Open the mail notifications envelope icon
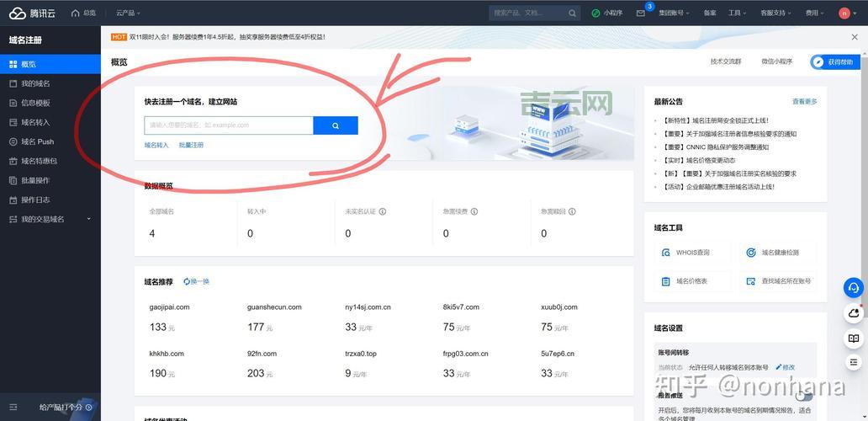868x421 pixels. coord(641,13)
